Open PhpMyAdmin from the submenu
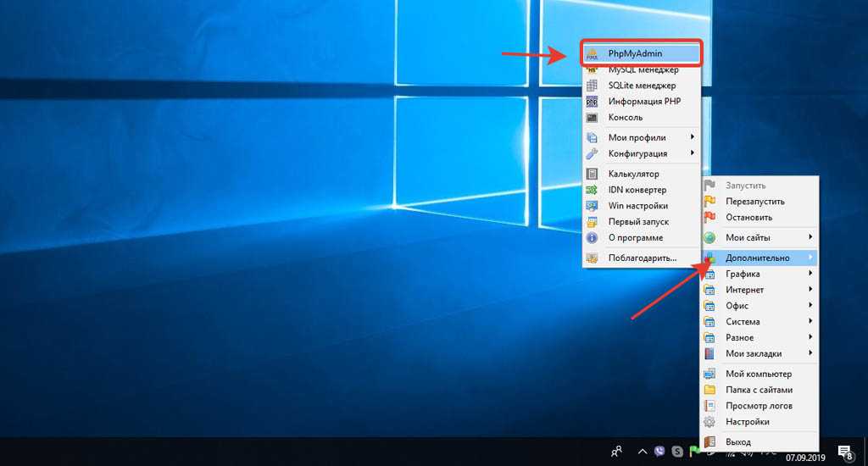The width and height of the screenshot is (868, 466). pyautogui.click(x=634, y=53)
